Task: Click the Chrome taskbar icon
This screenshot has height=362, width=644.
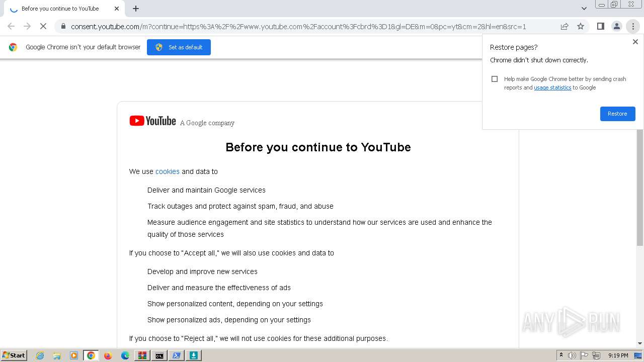Action: click(91, 355)
